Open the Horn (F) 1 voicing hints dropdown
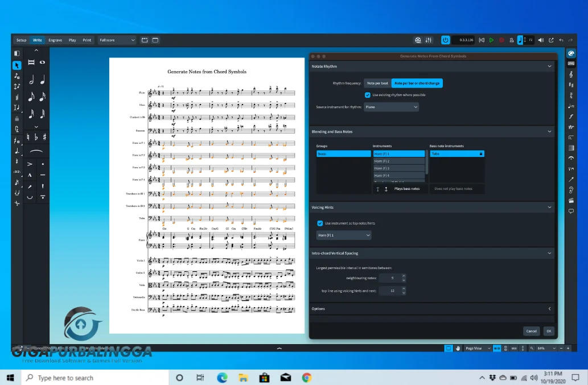The image size is (588, 385). pos(344,235)
